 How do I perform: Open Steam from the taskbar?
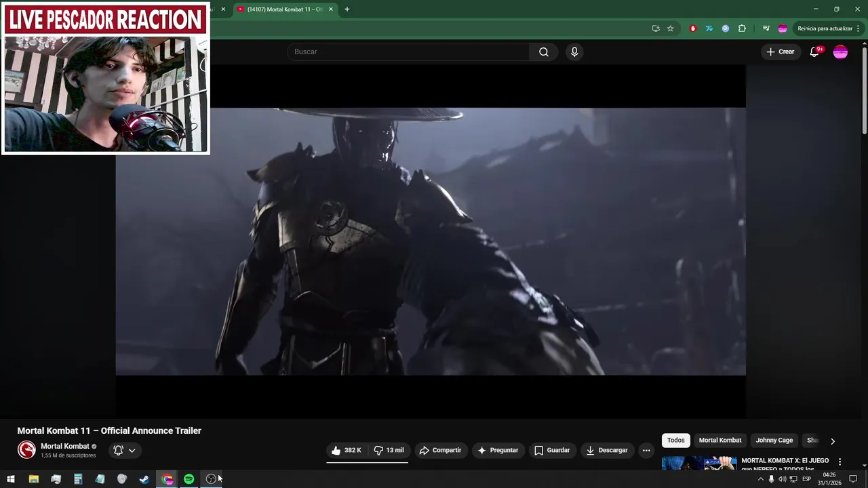(144, 479)
